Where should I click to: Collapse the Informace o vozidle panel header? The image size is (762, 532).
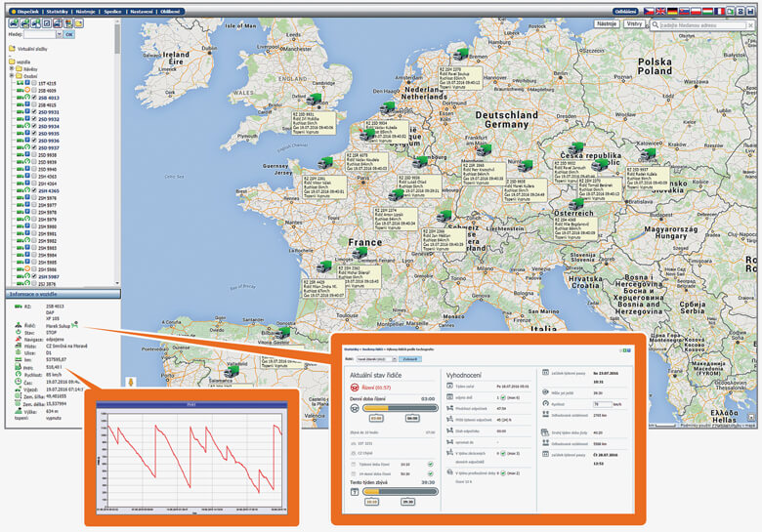point(63,294)
